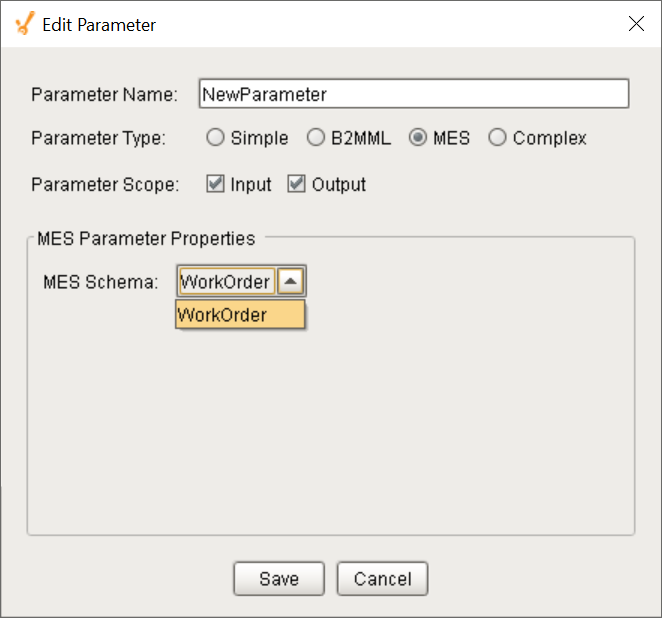Image resolution: width=662 pixels, height=618 pixels.
Task: Collapse the MES Schema dropdown arrow
Action: click(290, 282)
